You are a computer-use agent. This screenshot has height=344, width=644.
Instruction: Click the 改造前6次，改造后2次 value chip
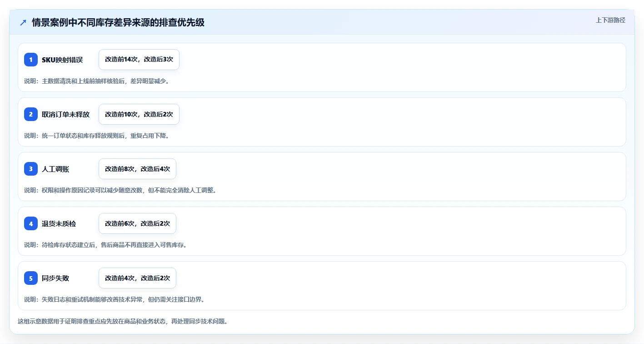click(137, 223)
